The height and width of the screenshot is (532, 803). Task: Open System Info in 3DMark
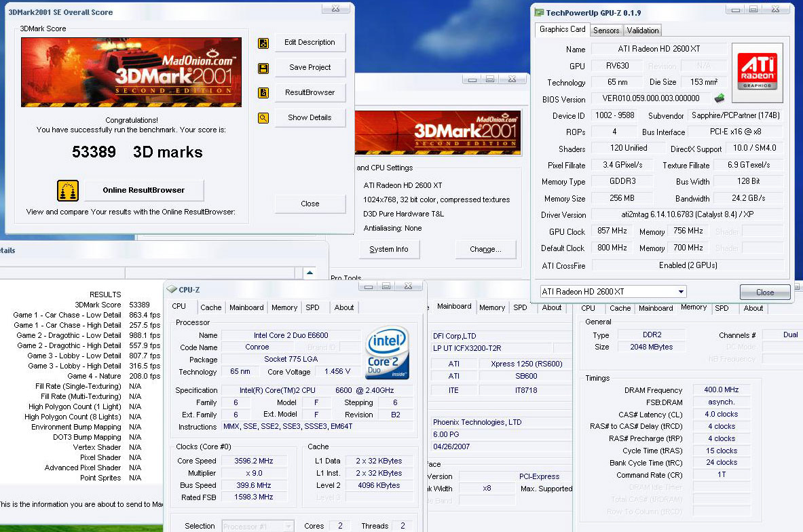click(x=389, y=249)
